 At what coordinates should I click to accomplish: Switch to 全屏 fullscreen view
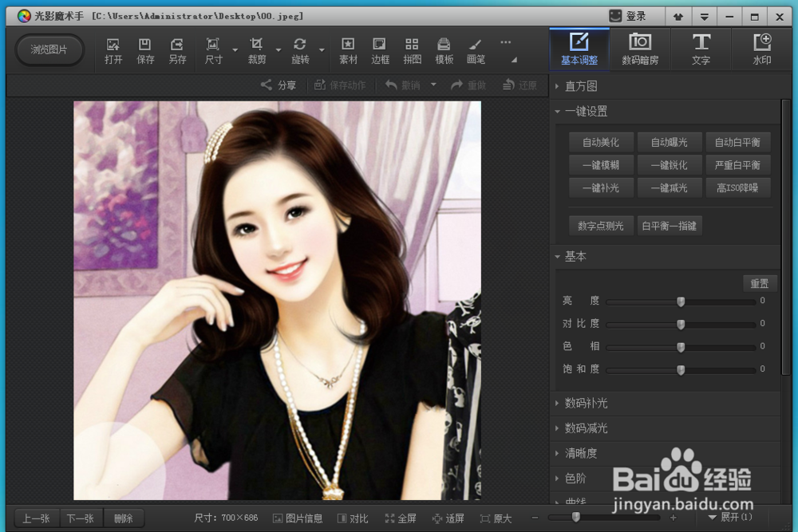(x=401, y=518)
